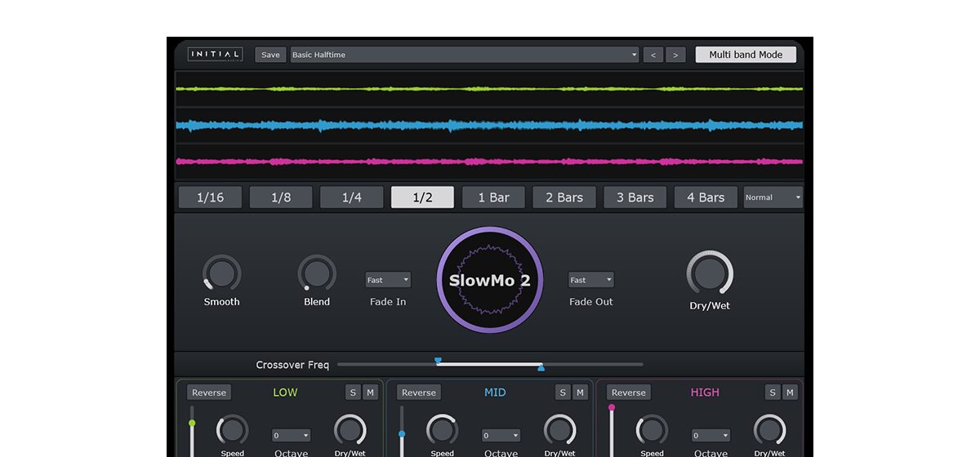
Task: Open the Fade In speed dropdown
Action: click(x=388, y=280)
